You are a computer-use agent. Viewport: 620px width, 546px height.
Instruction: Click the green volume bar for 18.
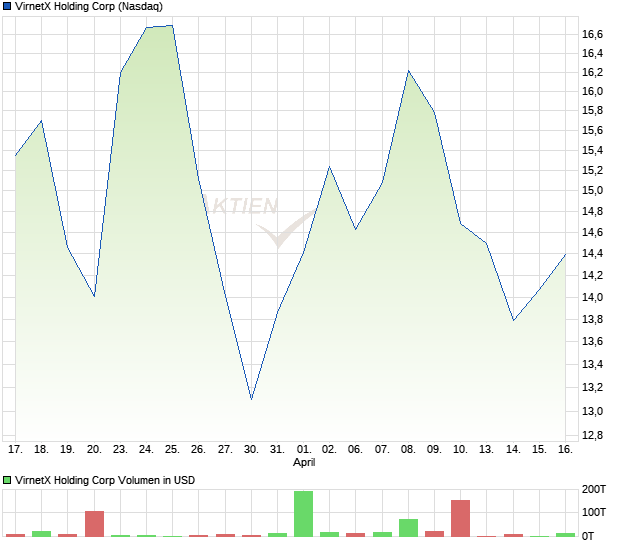42,534
